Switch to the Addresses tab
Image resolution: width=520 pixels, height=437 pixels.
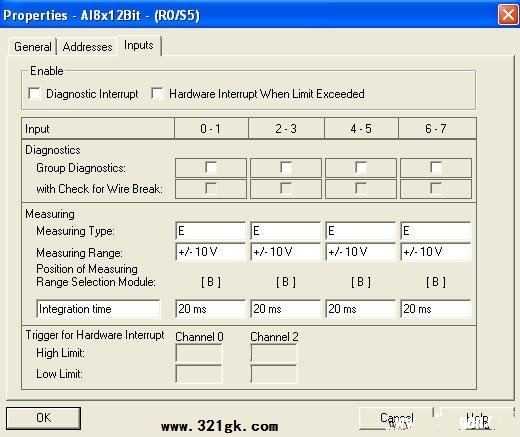tap(87, 47)
